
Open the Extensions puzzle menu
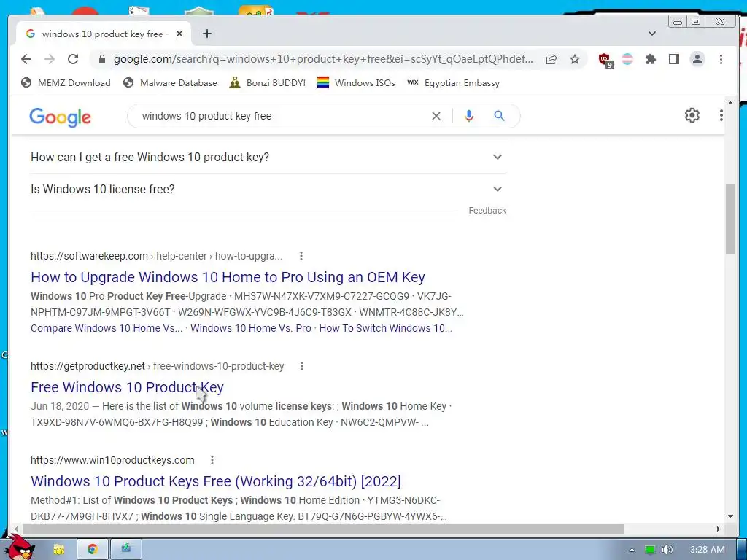click(650, 59)
